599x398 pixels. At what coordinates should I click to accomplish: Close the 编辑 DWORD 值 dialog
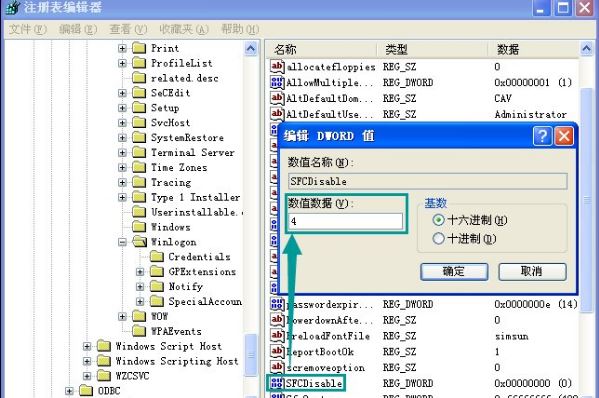(x=564, y=136)
